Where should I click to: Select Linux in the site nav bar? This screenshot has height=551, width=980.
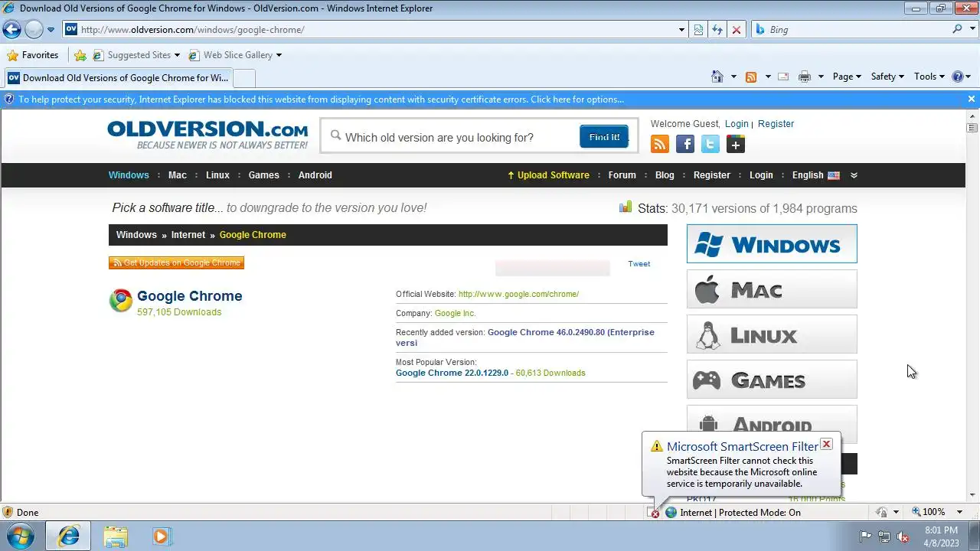tap(217, 175)
